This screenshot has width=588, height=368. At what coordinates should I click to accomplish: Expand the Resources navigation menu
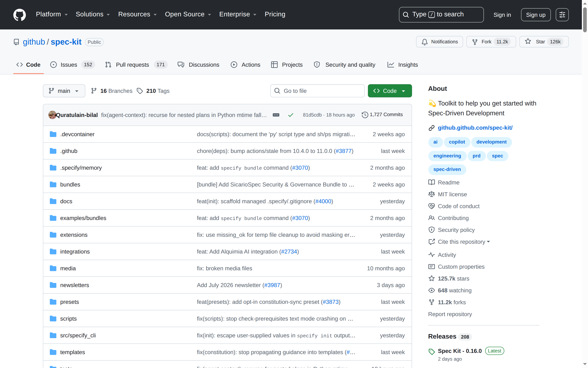pos(137,14)
